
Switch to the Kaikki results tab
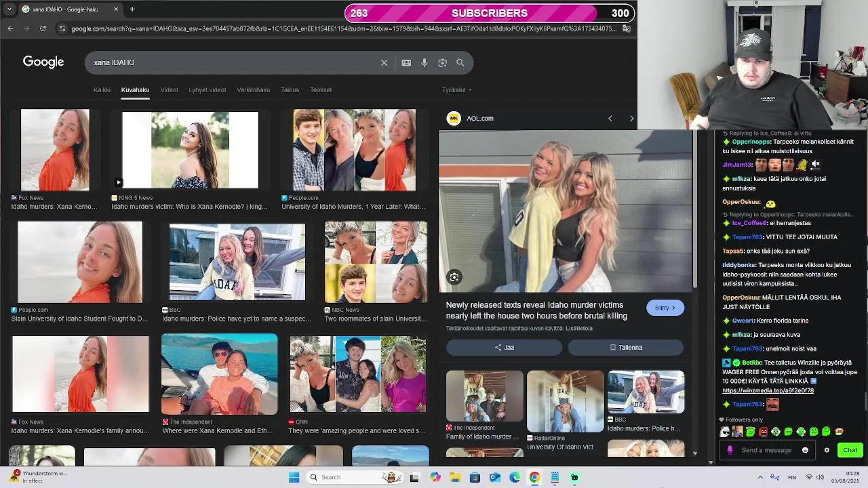tap(102, 89)
